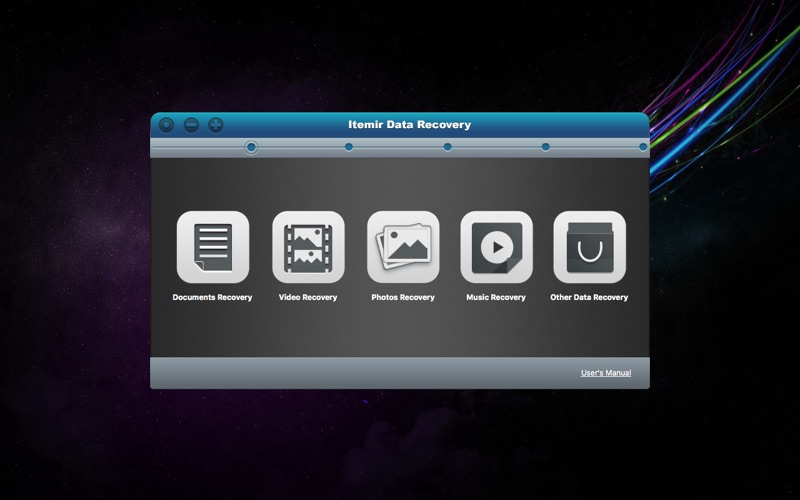The height and width of the screenshot is (500, 800).
Task: Click the Itemir Data Recovery title
Action: tap(409, 124)
